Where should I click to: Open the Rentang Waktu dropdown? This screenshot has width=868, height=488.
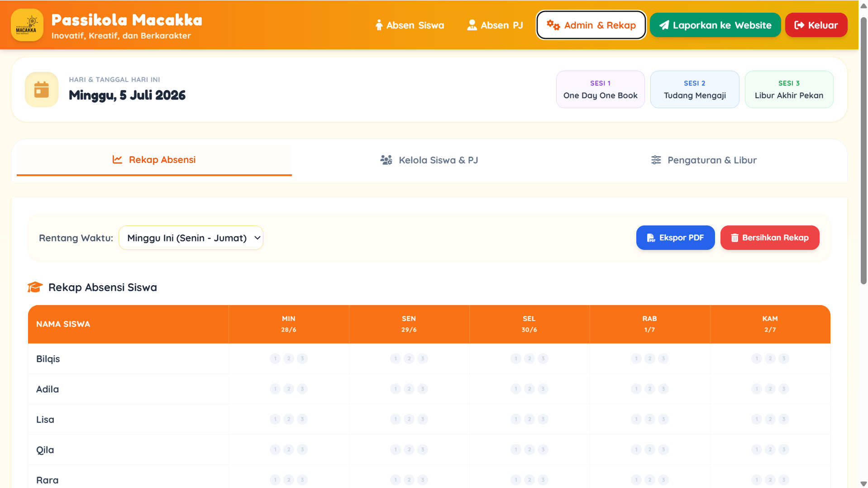pyautogui.click(x=191, y=238)
